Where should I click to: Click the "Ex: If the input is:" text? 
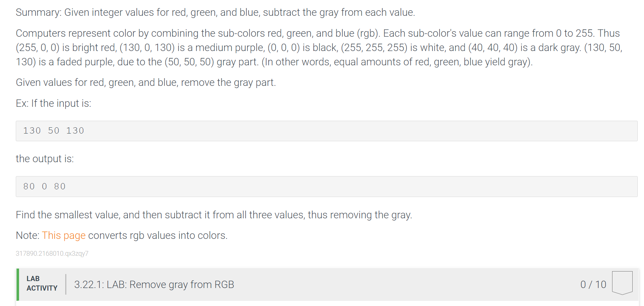(x=54, y=103)
